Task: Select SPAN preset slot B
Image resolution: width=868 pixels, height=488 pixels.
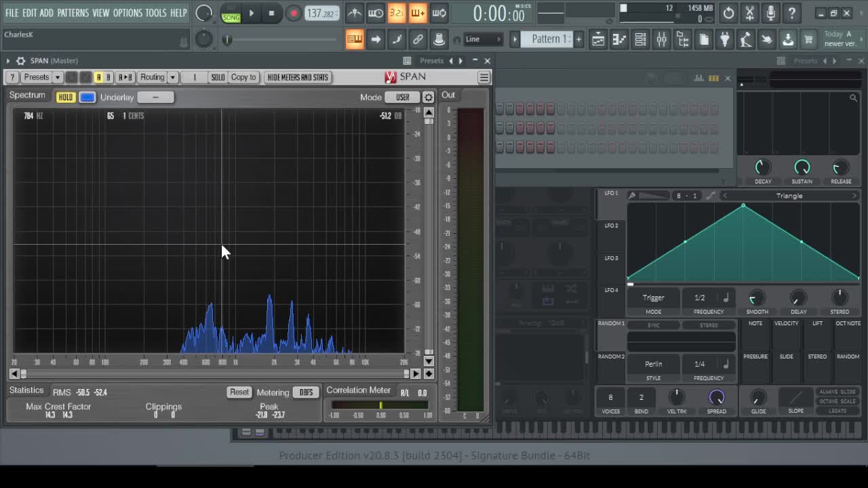Action: point(108,77)
